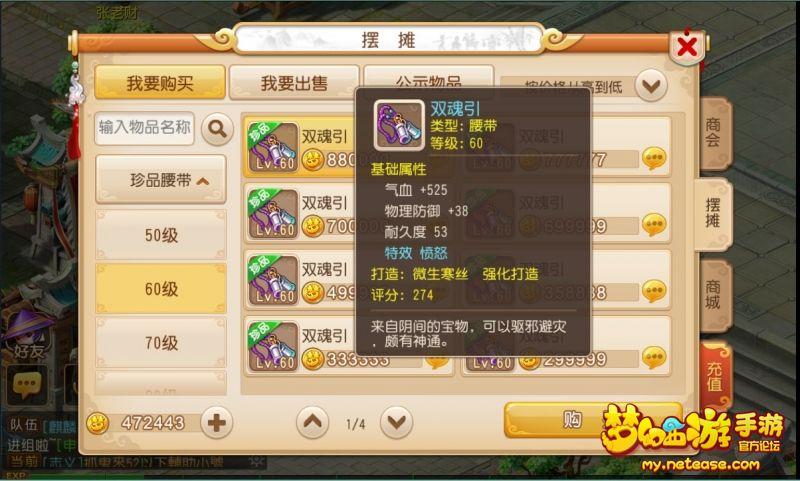Choose the highlighted 60级 level filter
Image resolution: width=800 pixels, height=481 pixels.
(x=161, y=289)
